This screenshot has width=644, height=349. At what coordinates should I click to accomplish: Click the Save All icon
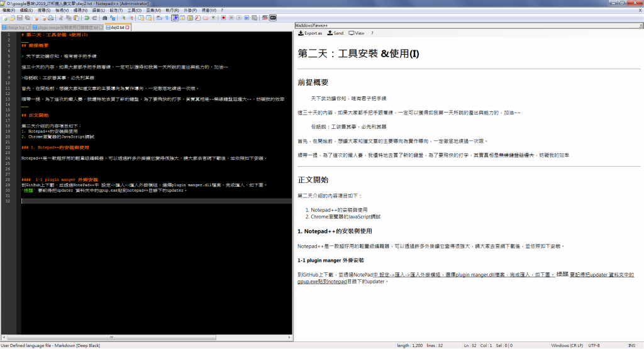[28, 18]
